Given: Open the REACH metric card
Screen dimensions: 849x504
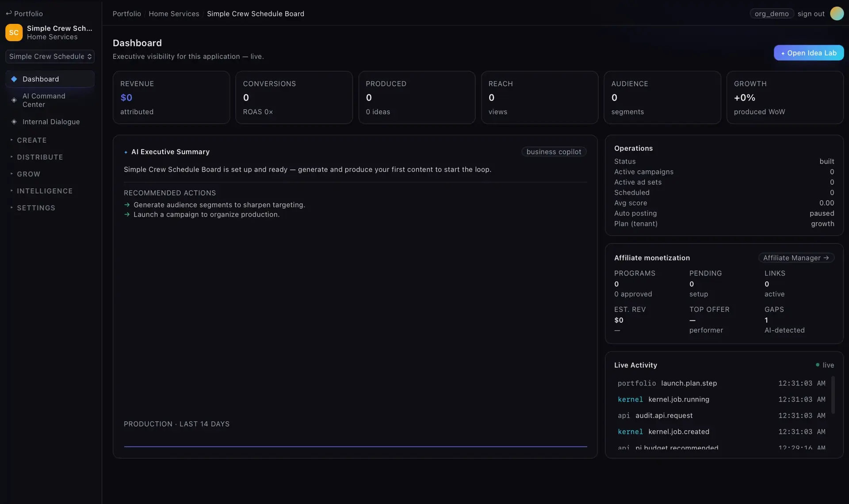Looking at the screenshot, I should coord(539,97).
